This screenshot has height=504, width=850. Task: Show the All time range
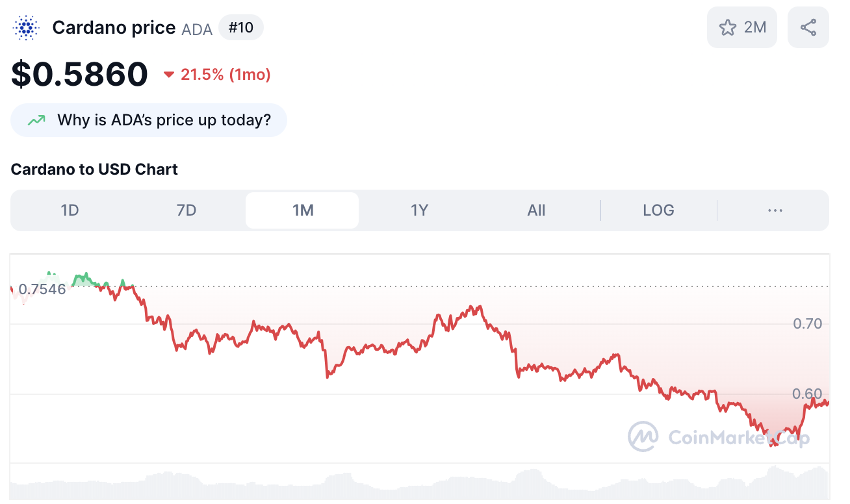(x=536, y=210)
